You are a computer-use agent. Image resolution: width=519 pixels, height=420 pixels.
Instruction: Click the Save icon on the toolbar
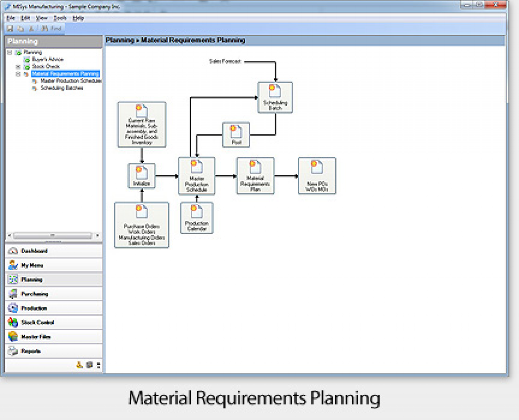click(10, 29)
